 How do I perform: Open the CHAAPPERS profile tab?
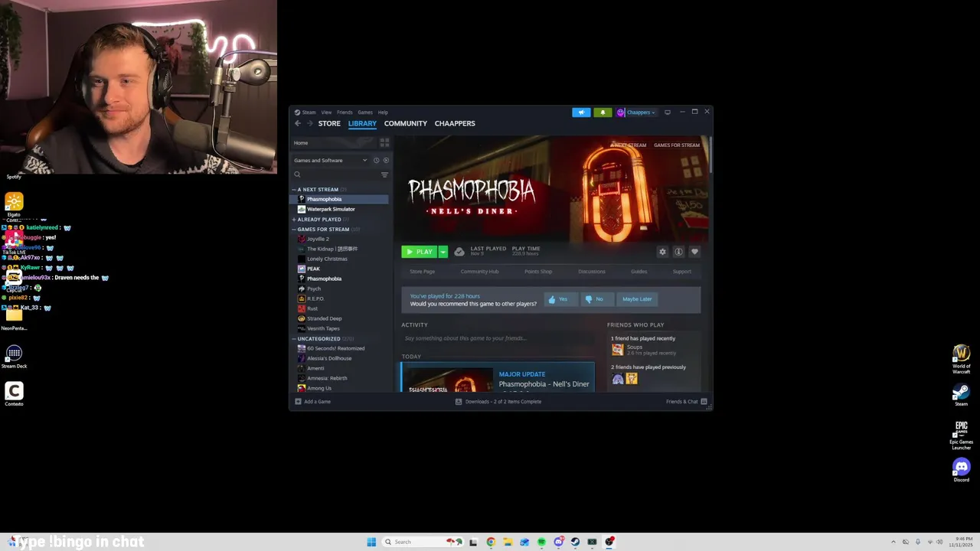455,123
